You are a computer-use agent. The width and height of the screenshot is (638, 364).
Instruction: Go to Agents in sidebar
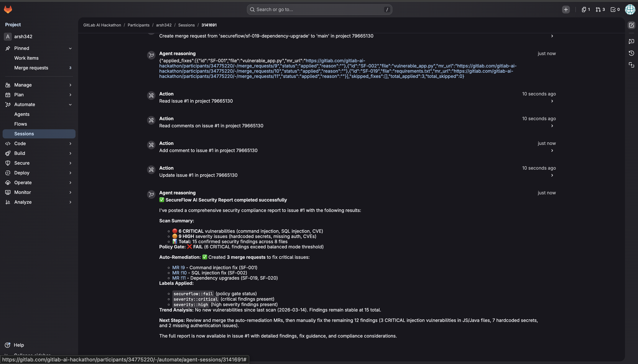click(22, 114)
